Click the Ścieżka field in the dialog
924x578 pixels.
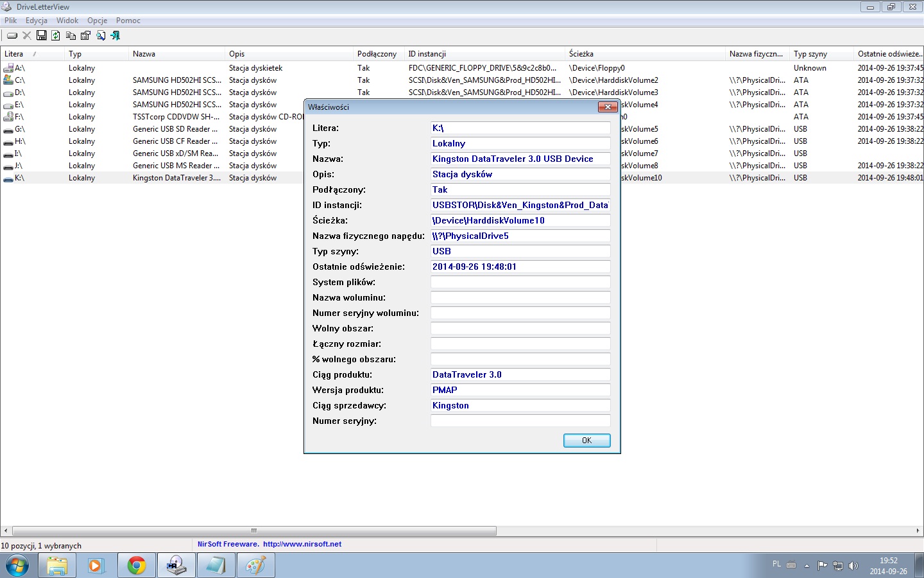(520, 220)
